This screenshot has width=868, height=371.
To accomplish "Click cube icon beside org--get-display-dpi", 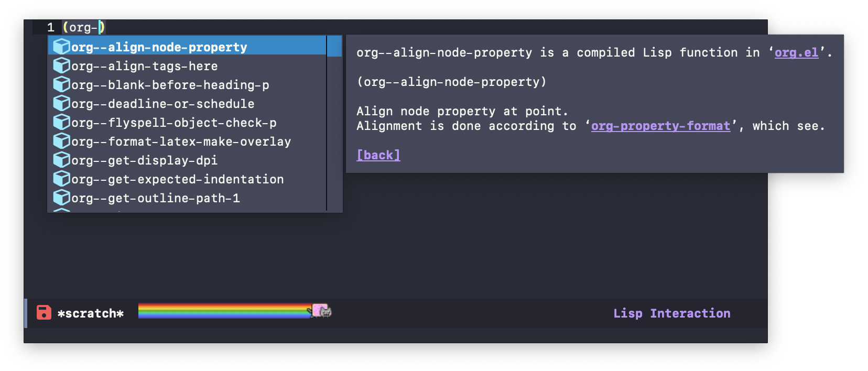I will (62, 160).
